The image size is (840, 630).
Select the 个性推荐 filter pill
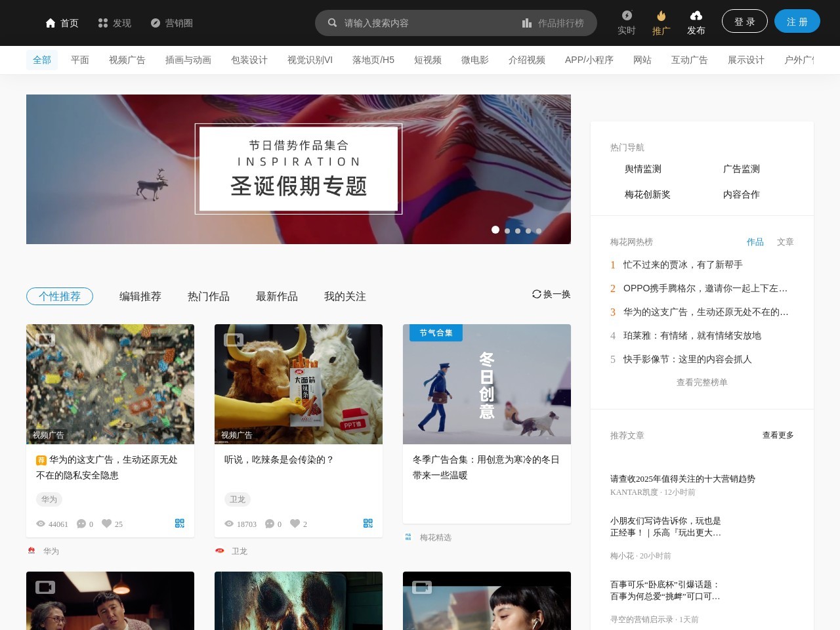(x=60, y=297)
